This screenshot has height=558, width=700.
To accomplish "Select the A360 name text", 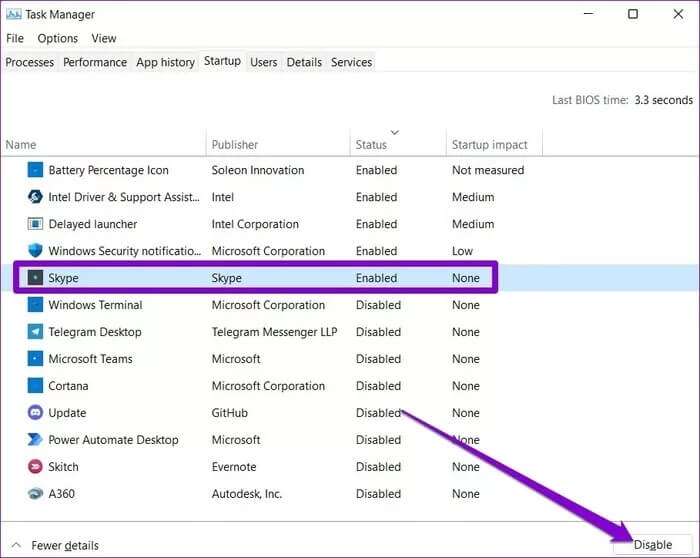I will point(62,494).
